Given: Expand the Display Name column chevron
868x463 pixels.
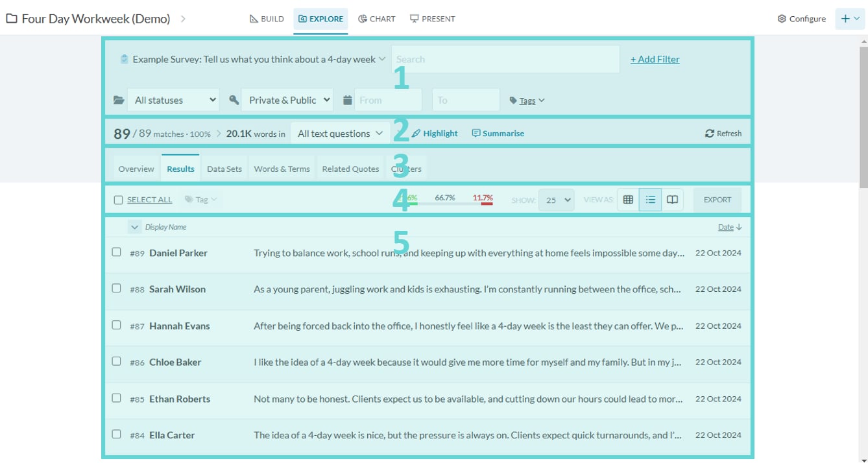Looking at the screenshot, I should click(134, 227).
